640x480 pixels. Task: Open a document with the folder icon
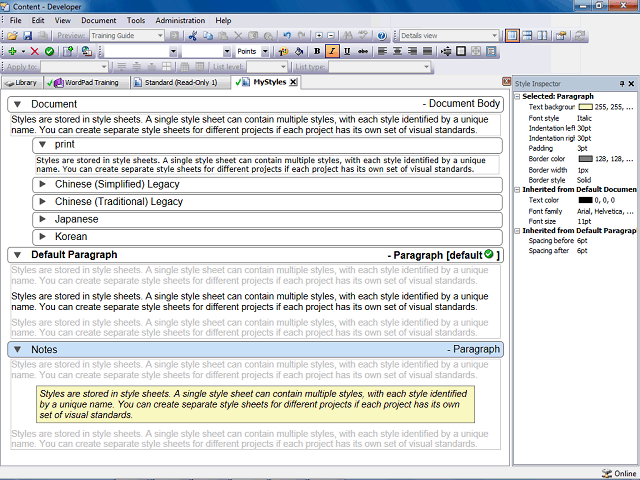pos(12,36)
